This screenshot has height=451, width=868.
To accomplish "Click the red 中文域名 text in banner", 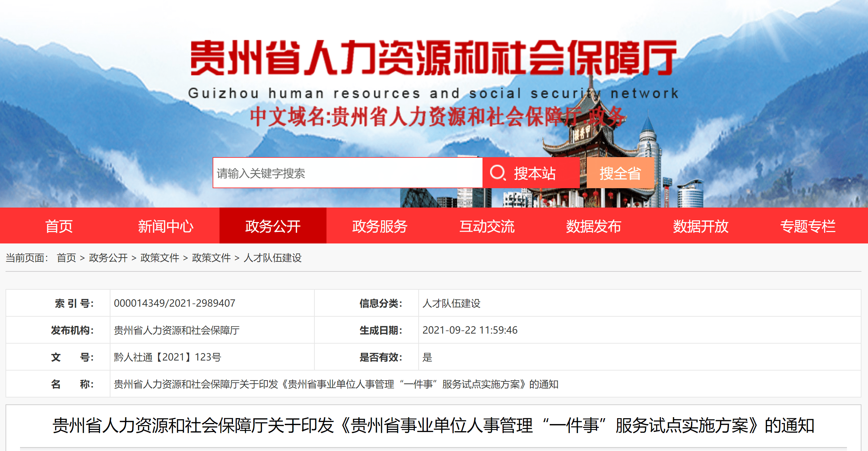I will pos(438,116).
